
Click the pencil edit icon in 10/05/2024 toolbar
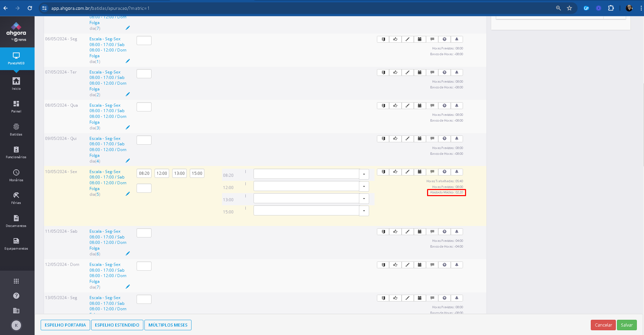tap(407, 172)
